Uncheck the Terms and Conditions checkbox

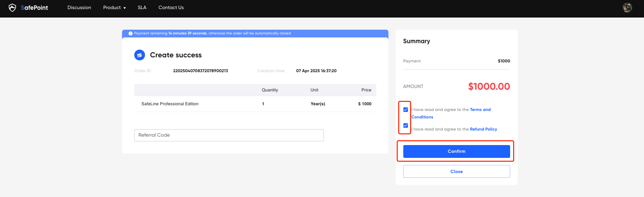coord(406,110)
